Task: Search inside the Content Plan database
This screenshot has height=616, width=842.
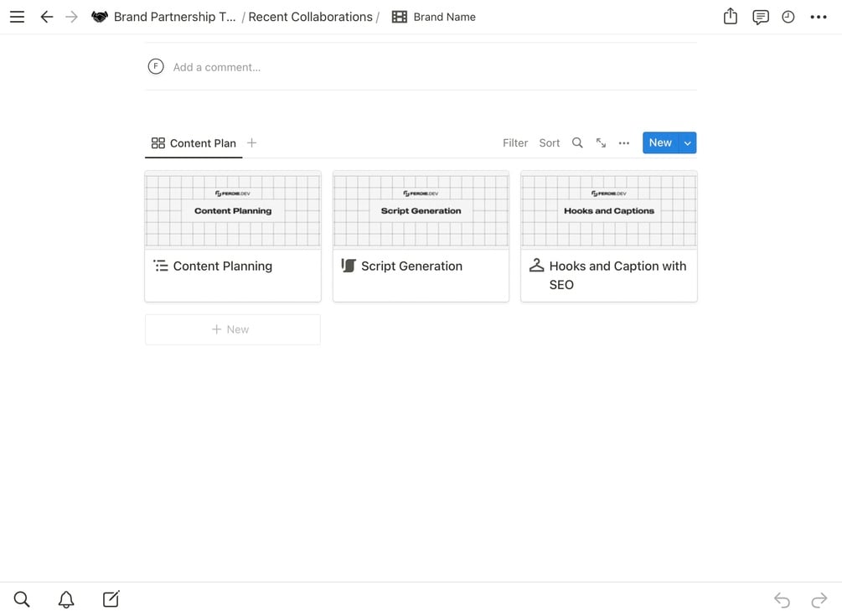Action: click(x=577, y=143)
